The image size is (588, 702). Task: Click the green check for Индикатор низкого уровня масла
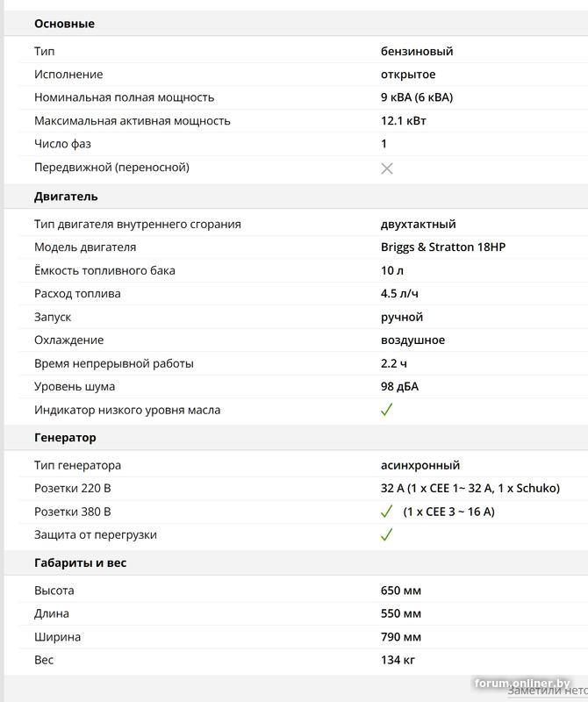[386, 410]
